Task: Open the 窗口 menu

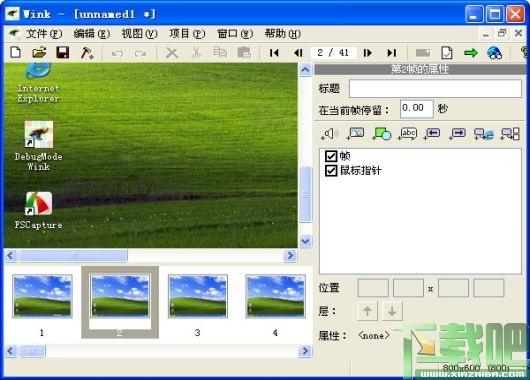Action: point(235,33)
